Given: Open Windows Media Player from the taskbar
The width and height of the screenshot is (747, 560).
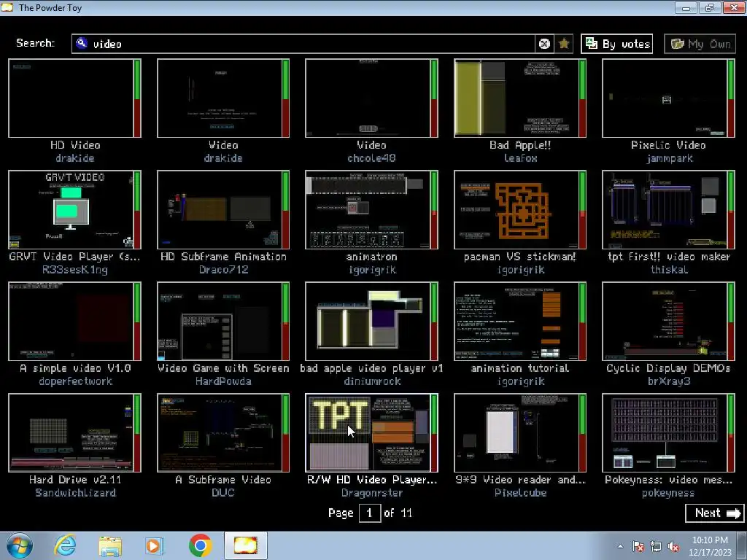Looking at the screenshot, I should click(x=155, y=545).
